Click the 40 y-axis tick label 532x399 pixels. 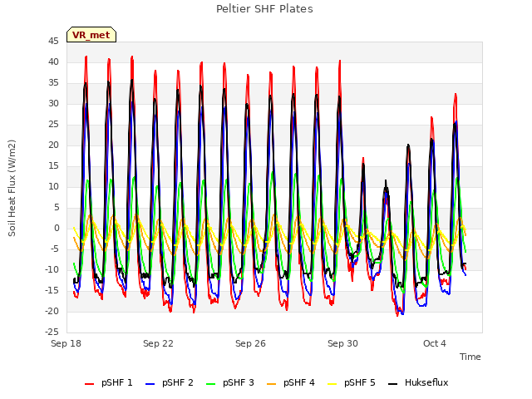tap(53, 62)
